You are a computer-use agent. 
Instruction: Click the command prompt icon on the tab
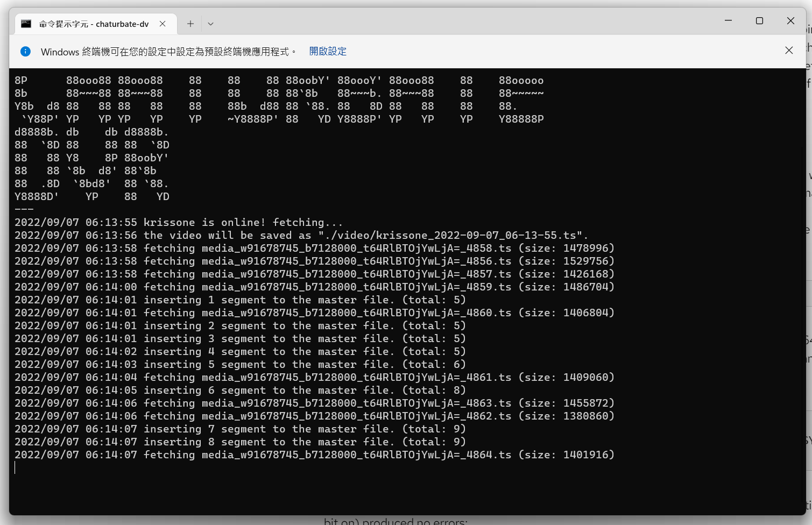[25, 23]
